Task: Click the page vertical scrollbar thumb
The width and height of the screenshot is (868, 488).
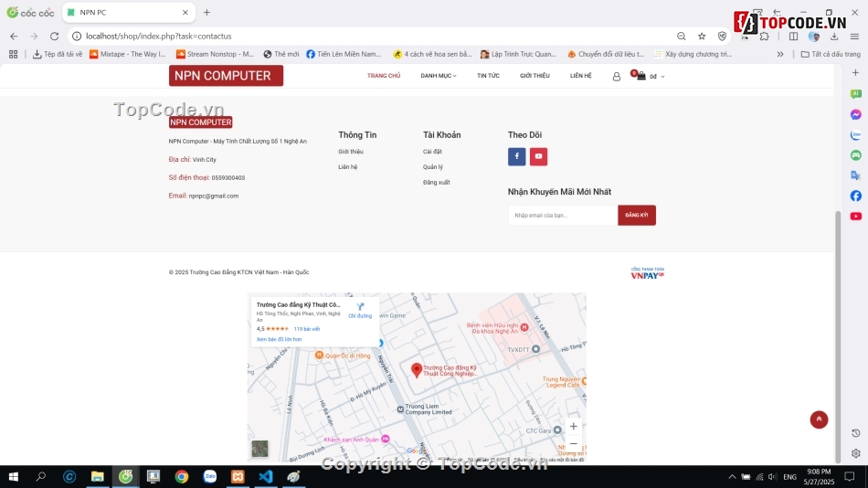Action: (x=838, y=335)
